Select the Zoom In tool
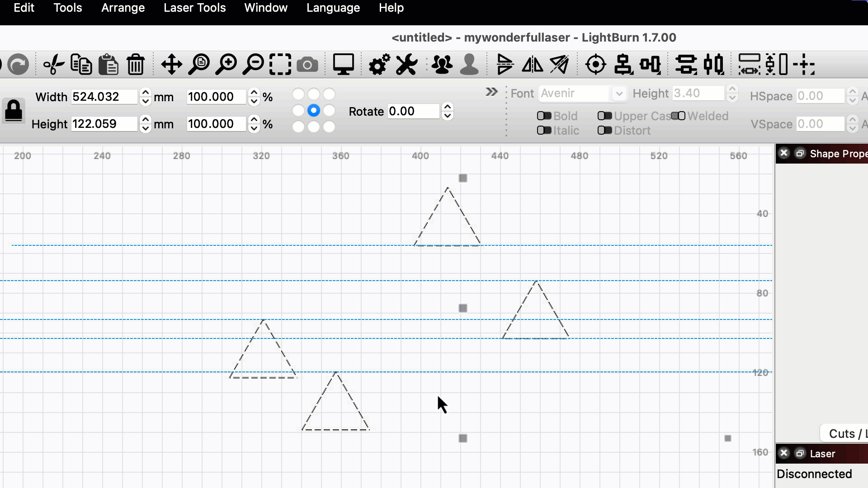The height and width of the screenshot is (488, 868). pyautogui.click(x=226, y=64)
